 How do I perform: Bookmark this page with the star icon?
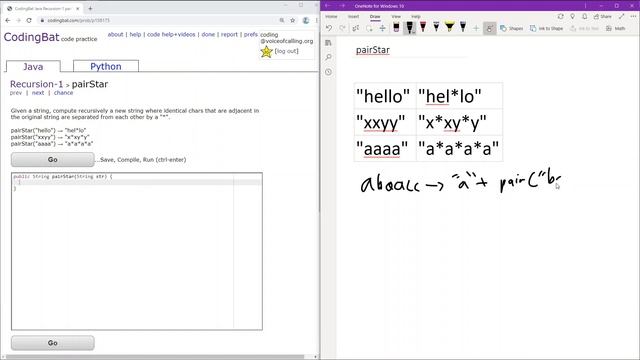point(293,20)
